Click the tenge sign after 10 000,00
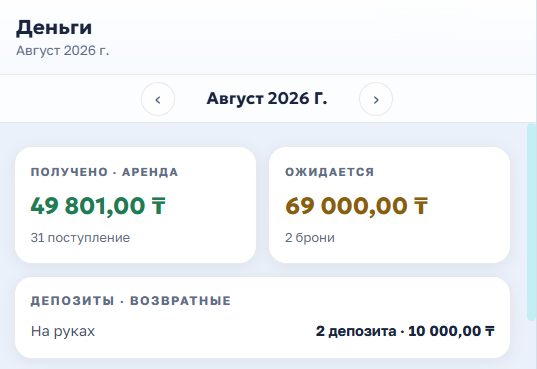This screenshot has width=537, height=369. [490, 331]
